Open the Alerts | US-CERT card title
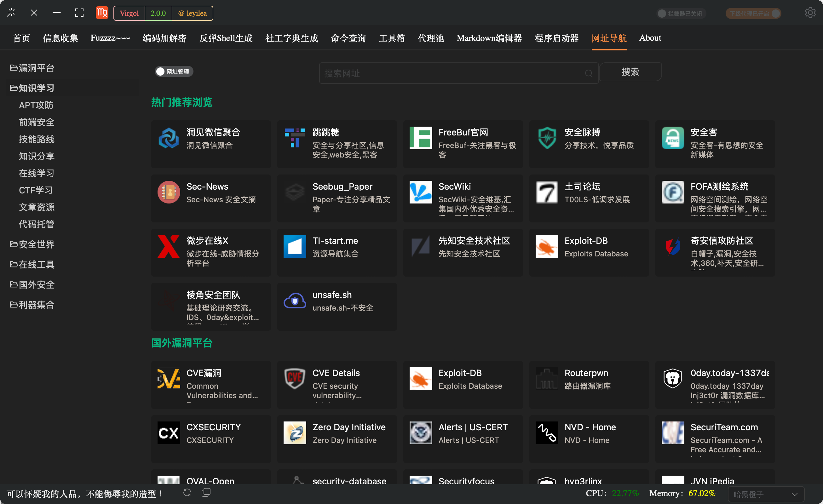The image size is (823, 504). click(x=473, y=427)
